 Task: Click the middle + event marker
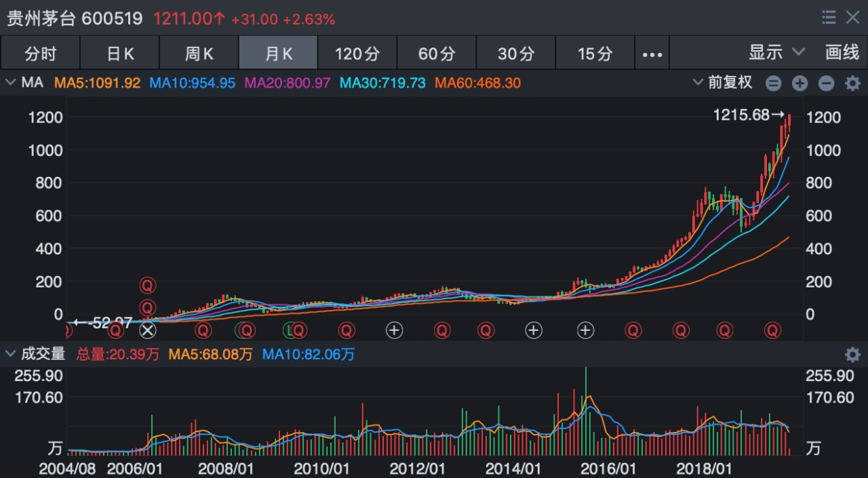534,330
